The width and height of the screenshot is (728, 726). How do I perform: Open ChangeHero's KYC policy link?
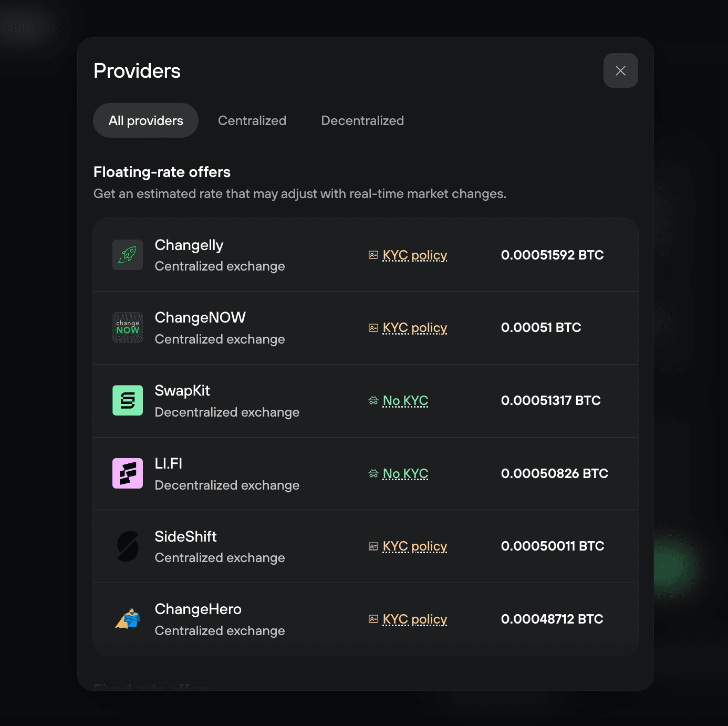(415, 619)
